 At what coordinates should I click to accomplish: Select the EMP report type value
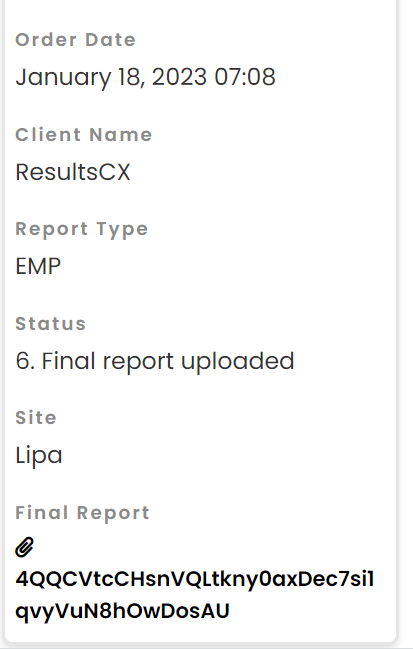38,266
